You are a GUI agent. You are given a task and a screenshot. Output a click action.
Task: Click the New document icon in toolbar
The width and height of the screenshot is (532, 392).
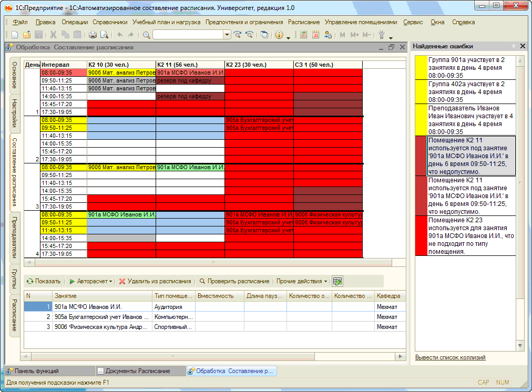tap(14, 35)
